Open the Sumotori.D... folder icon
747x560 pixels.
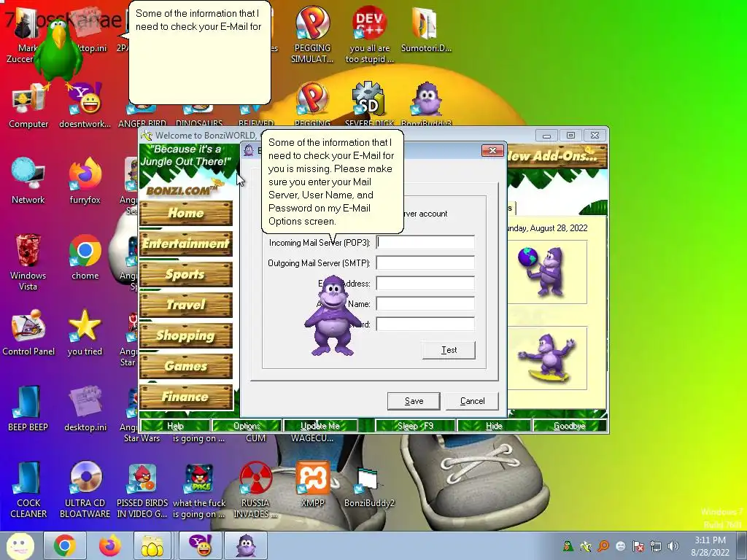click(x=426, y=28)
